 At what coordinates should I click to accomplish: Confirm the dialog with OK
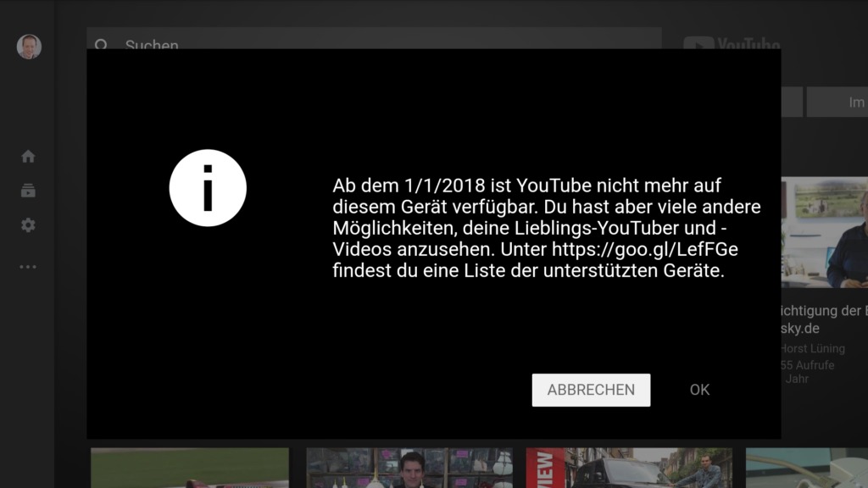pyautogui.click(x=699, y=390)
